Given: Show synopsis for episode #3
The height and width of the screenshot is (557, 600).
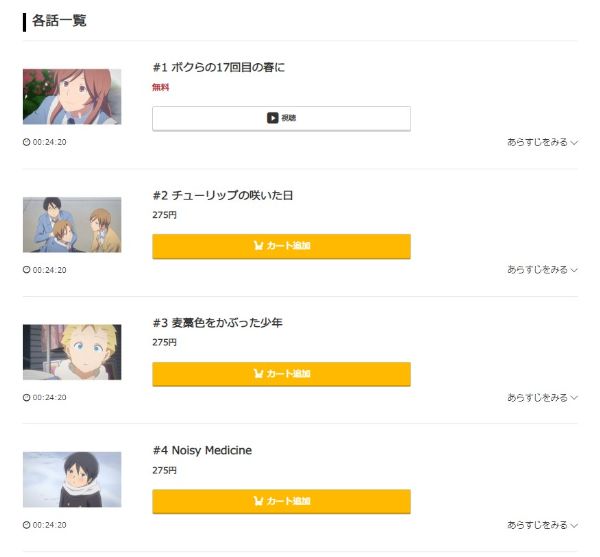Looking at the screenshot, I should click(542, 398).
